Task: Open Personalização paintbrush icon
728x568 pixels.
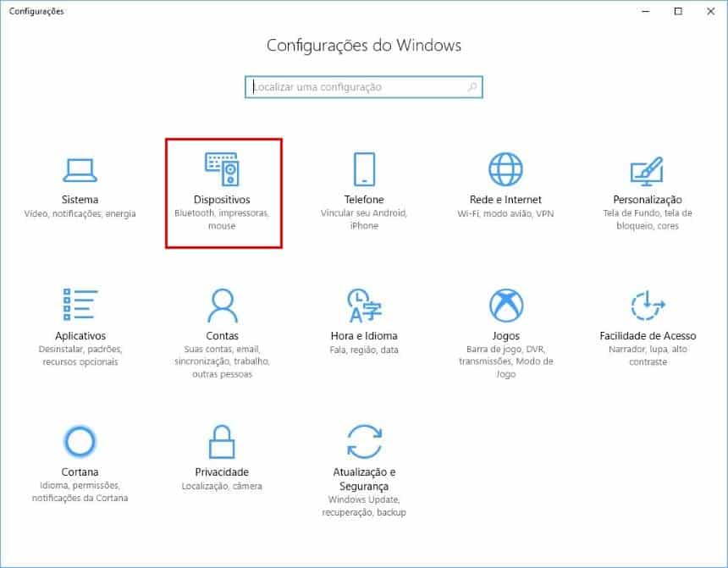Action: point(648,171)
